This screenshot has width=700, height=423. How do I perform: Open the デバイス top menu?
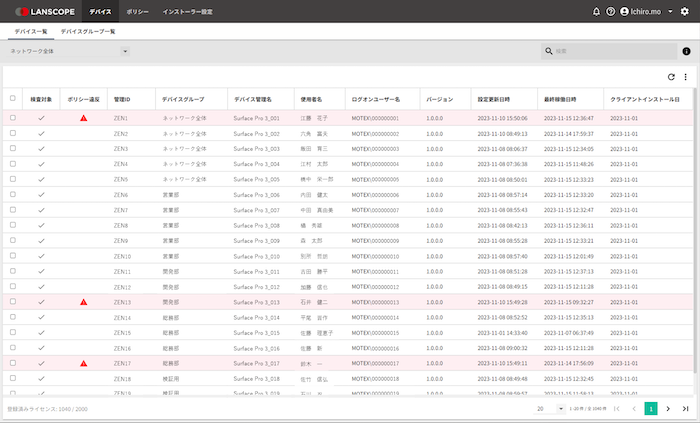[100, 12]
